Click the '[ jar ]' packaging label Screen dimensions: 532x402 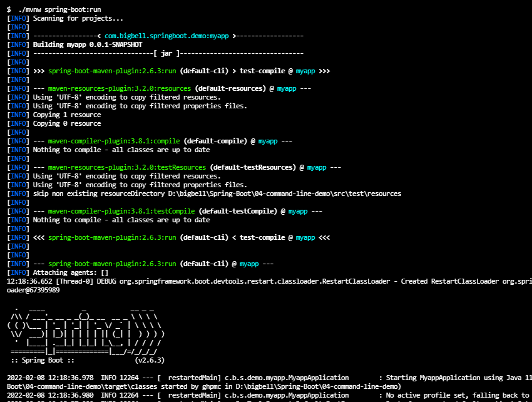tap(166, 54)
